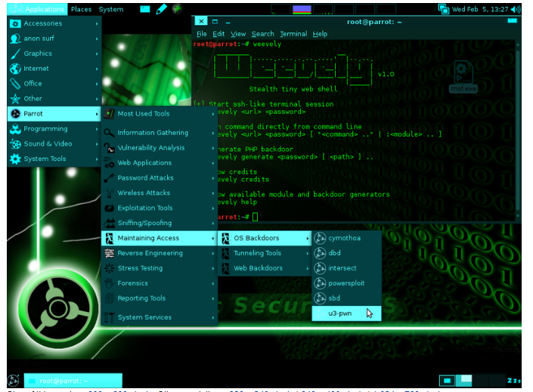Expand the Web Backdoors submenu

tap(264, 268)
